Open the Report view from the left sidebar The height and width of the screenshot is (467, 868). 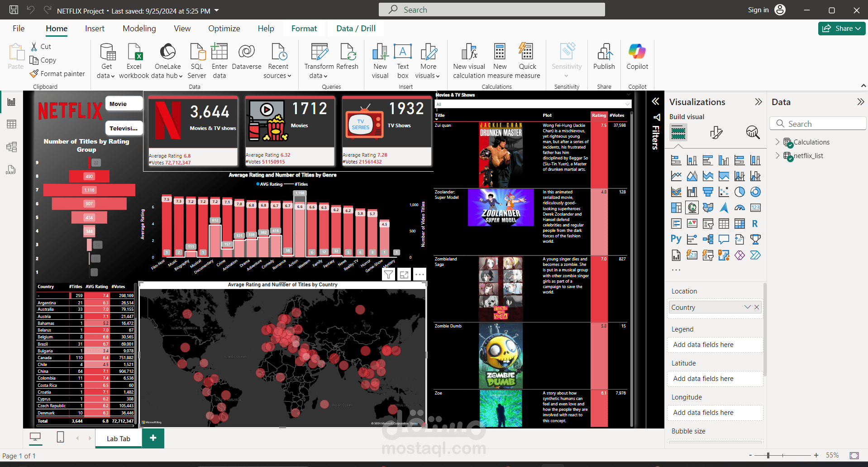coord(11,101)
